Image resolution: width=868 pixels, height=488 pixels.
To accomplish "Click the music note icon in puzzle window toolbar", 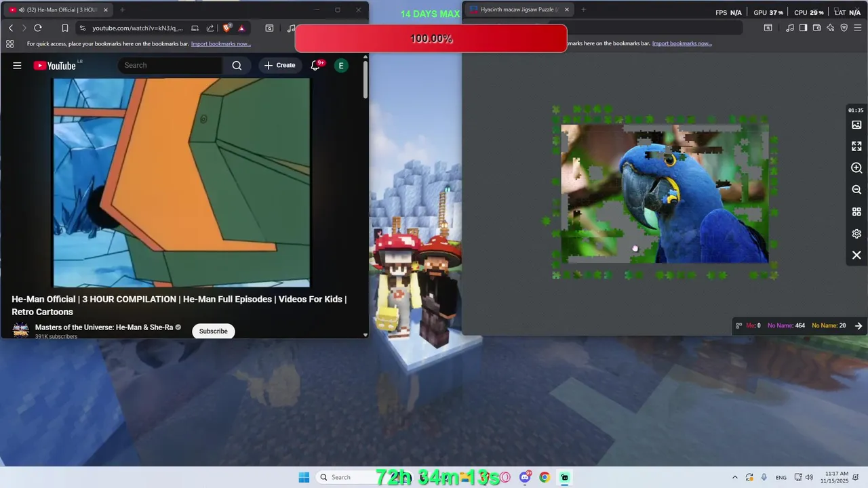I will point(789,28).
